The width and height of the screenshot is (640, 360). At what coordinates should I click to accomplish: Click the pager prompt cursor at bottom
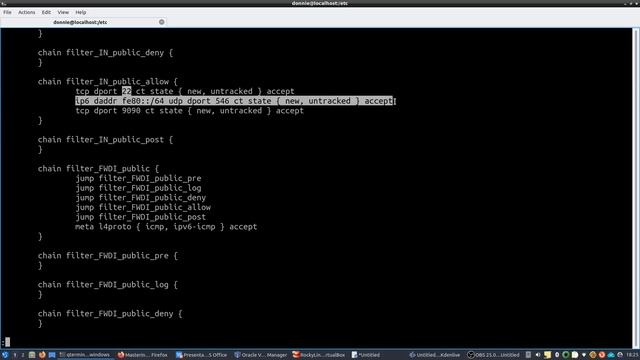(7, 342)
